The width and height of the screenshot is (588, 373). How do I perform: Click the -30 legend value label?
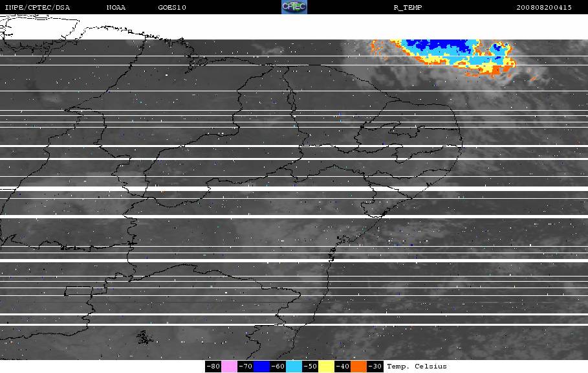click(x=375, y=367)
